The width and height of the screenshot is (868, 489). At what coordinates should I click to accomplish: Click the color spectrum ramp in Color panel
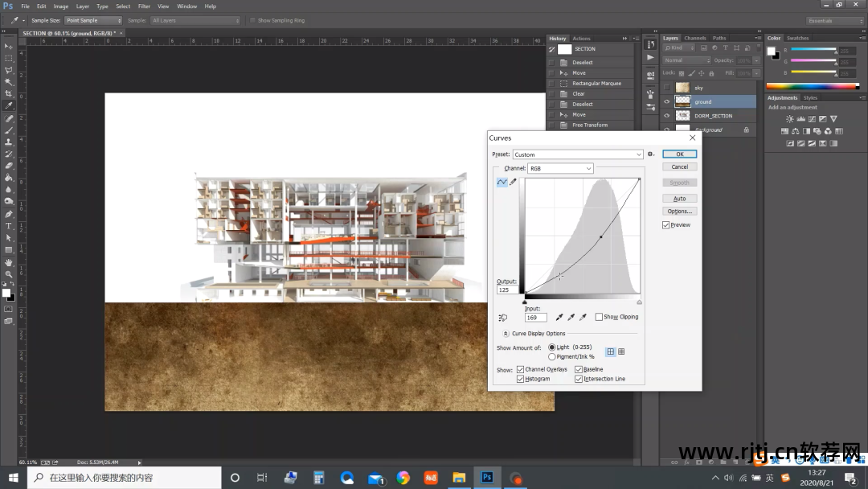[812, 86]
